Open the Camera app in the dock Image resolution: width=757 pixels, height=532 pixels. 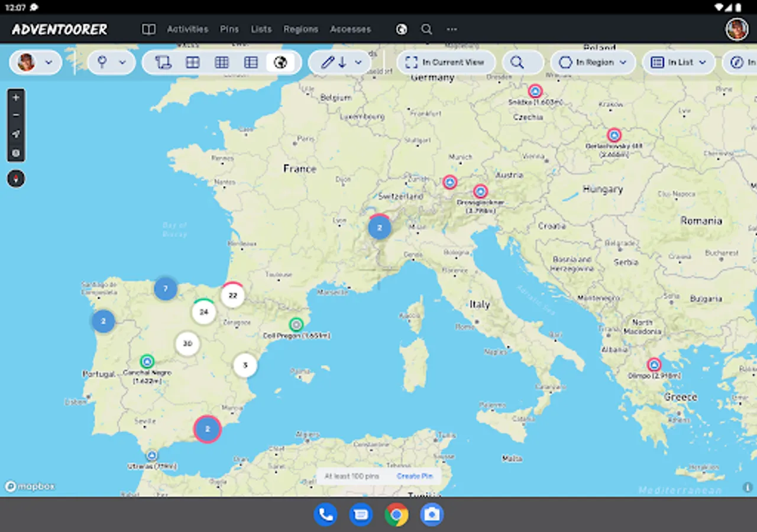click(432, 514)
